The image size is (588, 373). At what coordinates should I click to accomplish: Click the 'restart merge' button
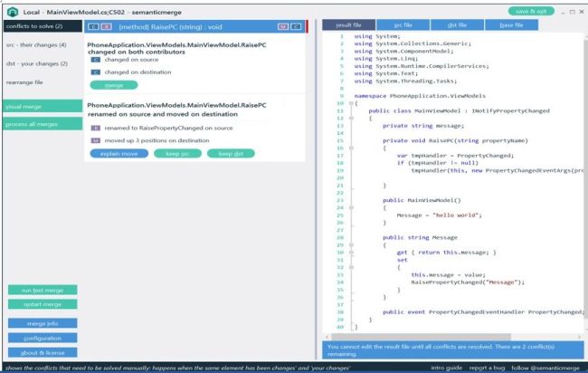[43, 304]
